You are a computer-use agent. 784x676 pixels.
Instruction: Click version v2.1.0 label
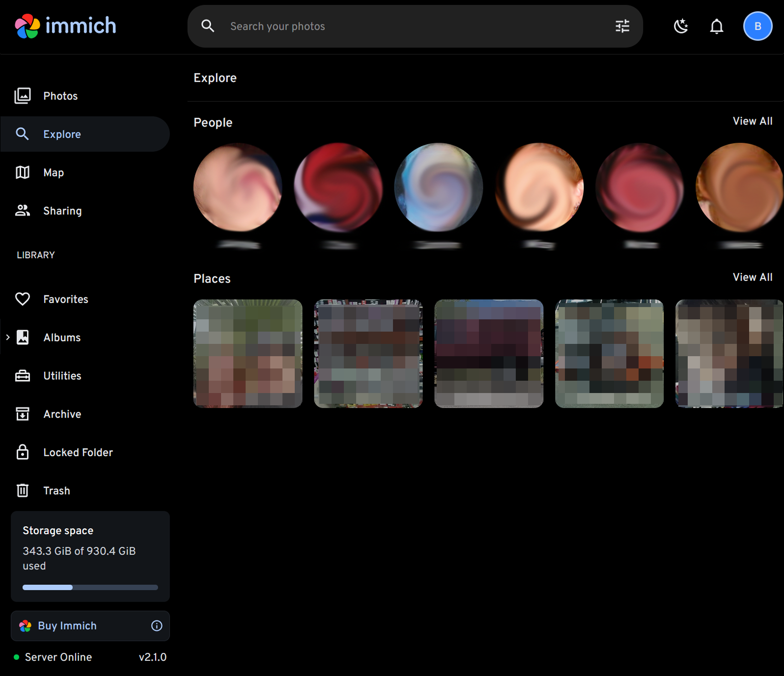pyautogui.click(x=153, y=657)
